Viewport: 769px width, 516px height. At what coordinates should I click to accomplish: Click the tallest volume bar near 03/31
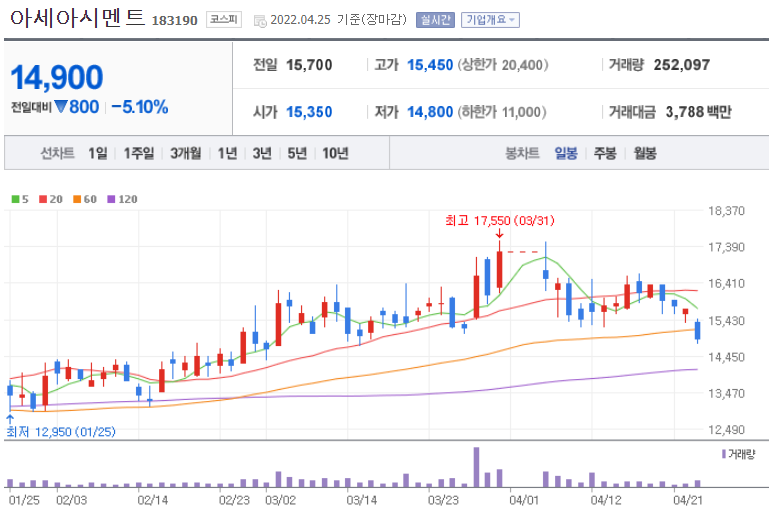coord(476,467)
